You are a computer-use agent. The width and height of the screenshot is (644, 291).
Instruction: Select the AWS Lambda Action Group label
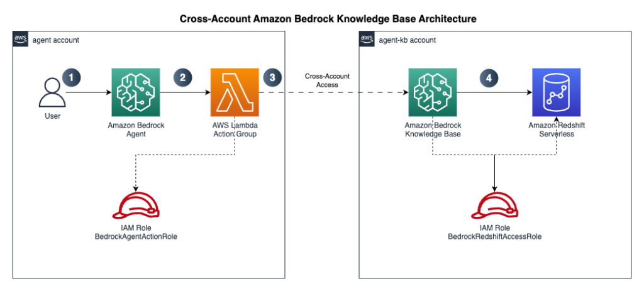tap(234, 129)
